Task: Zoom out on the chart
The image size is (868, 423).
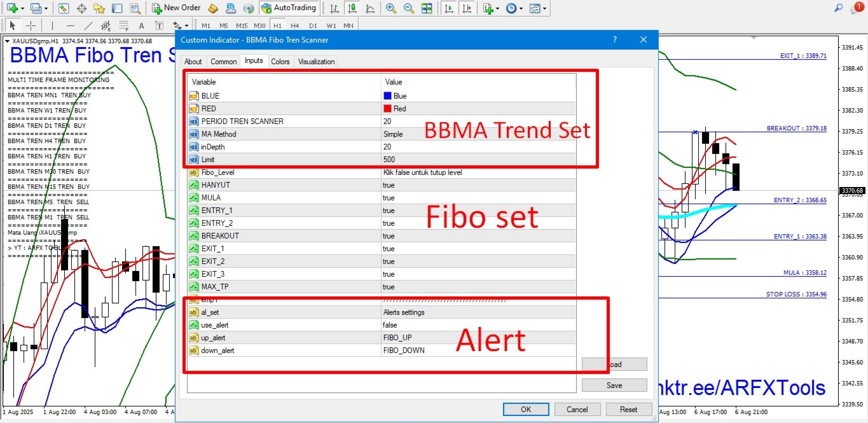Action: coord(408,8)
